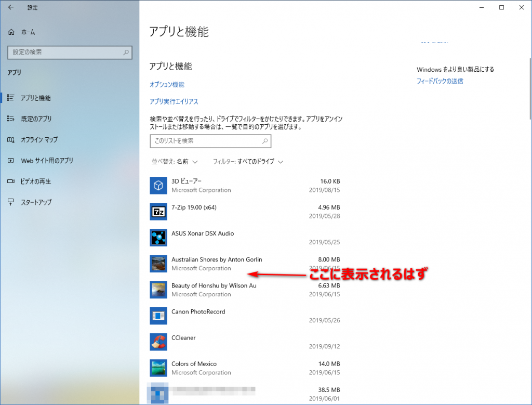The image size is (532, 405).
Task: Open the オフライン マップ sidebar page
Action: tap(39, 139)
